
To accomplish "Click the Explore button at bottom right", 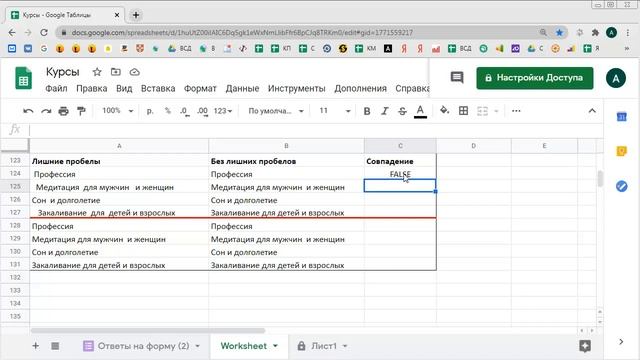I will click(x=585, y=346).
